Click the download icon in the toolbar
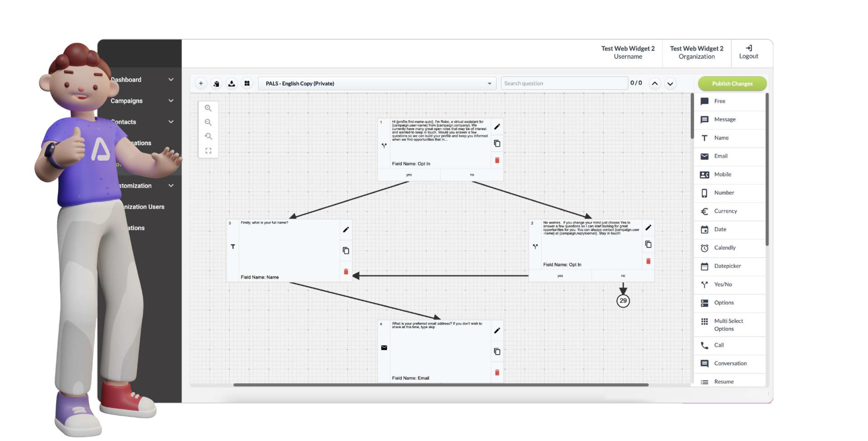Image resolution: width=868 pixels, height=441 pixels. [x=231, y=83]
